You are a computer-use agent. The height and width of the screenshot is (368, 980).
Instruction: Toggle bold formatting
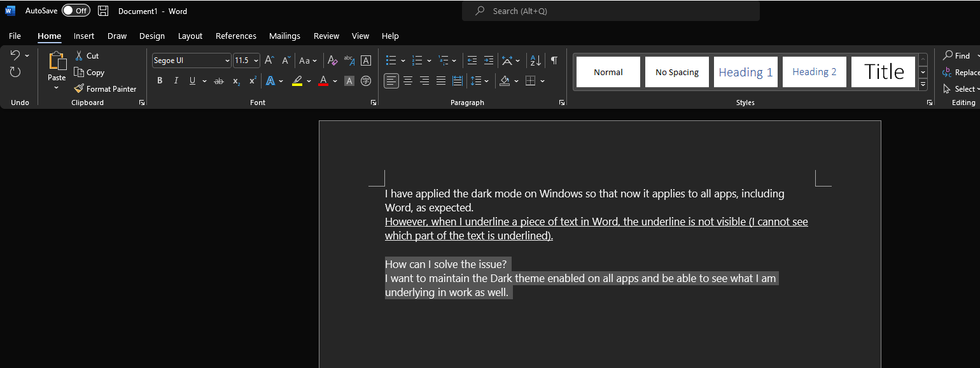160,81
